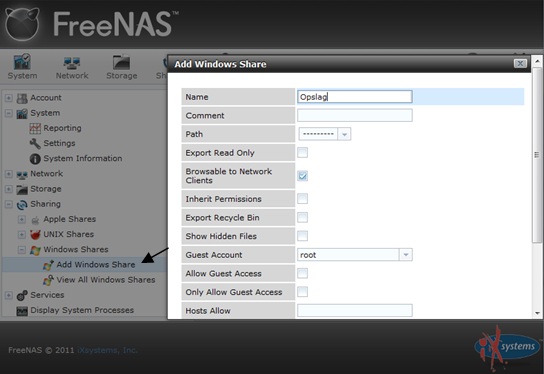Click the Add Windows Share icon

point(48,265)
